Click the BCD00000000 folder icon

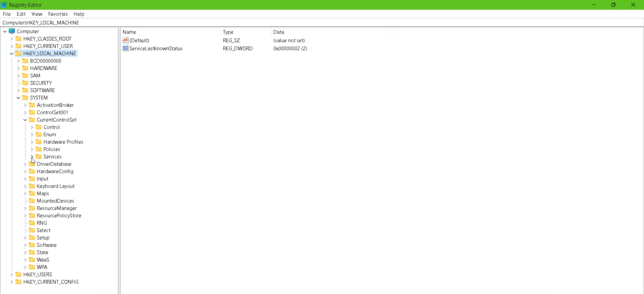[x=25, y=61]
